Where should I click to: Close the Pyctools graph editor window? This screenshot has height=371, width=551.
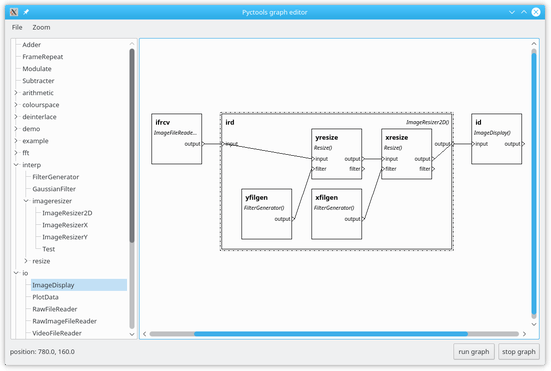pos(536,12)
